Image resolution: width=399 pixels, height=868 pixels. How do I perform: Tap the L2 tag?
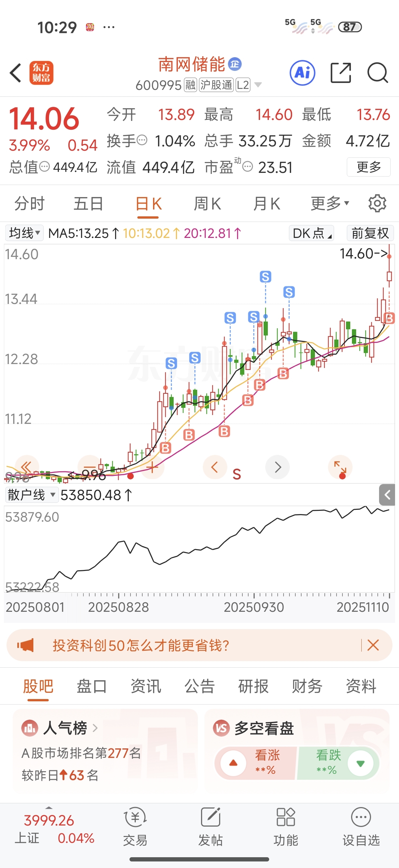tap(243, 85)
